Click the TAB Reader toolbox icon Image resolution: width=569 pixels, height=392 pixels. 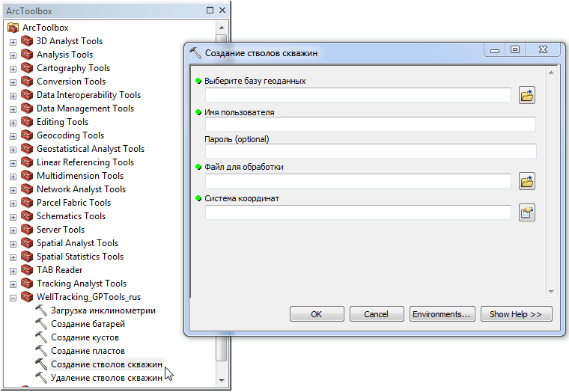click(x=28, y=270)
